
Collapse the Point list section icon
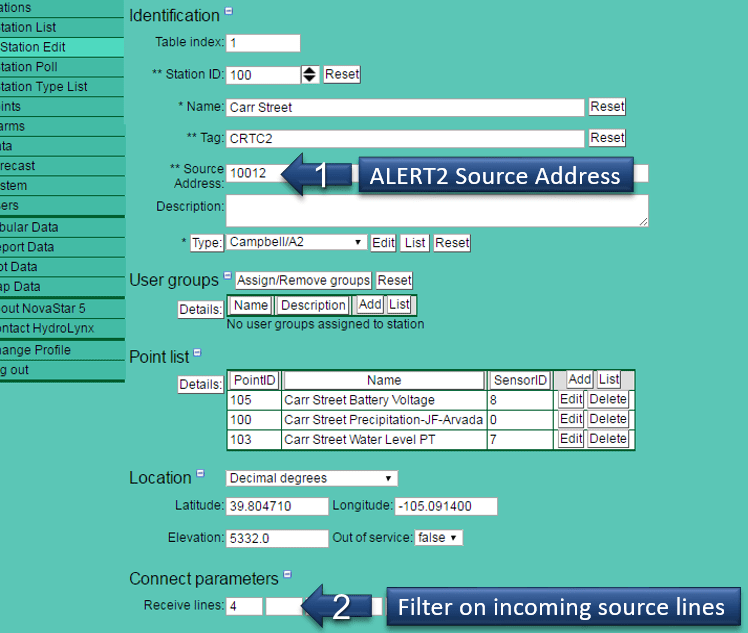pyautogui.click(x=197, y=353)
